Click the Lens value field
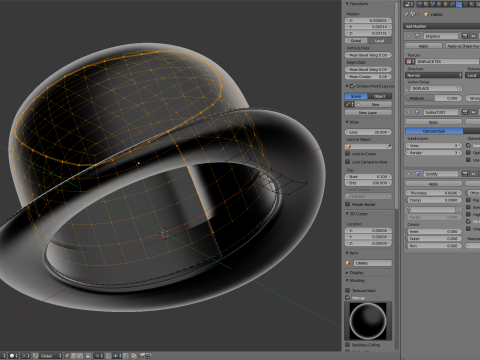The height and width of the screenshot is (360, 480). coord(368,132)
